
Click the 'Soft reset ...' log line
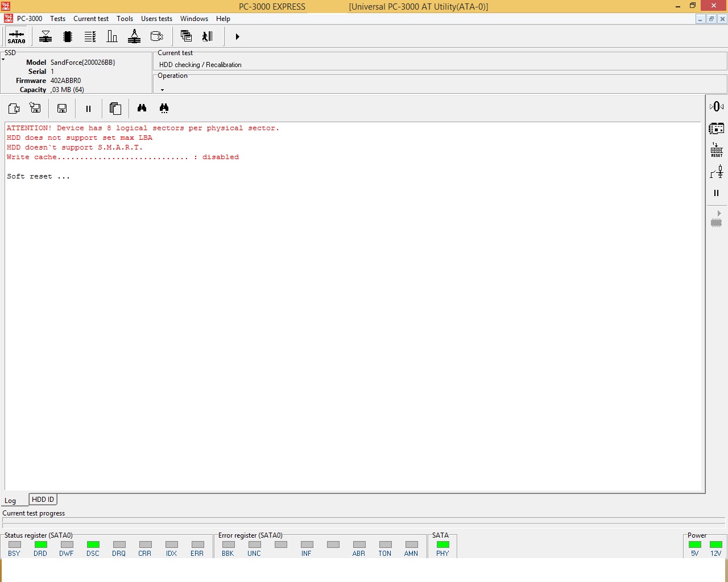tap(38, 176)
